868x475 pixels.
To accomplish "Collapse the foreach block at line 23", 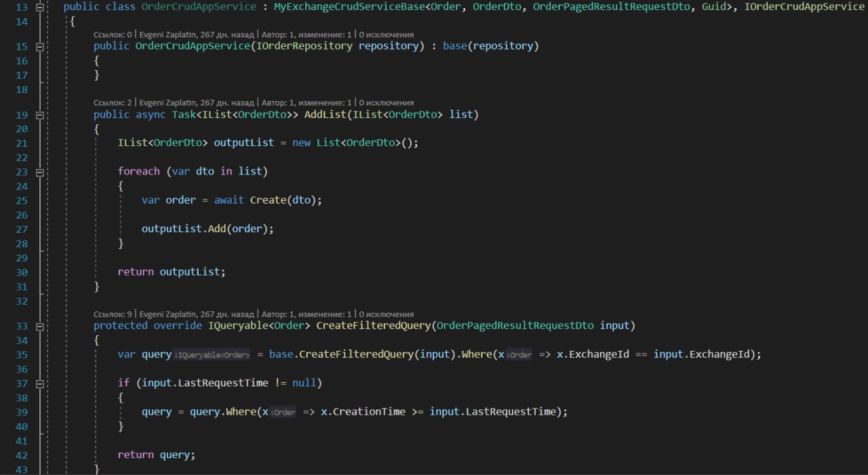I will click(x=39, y=172).
